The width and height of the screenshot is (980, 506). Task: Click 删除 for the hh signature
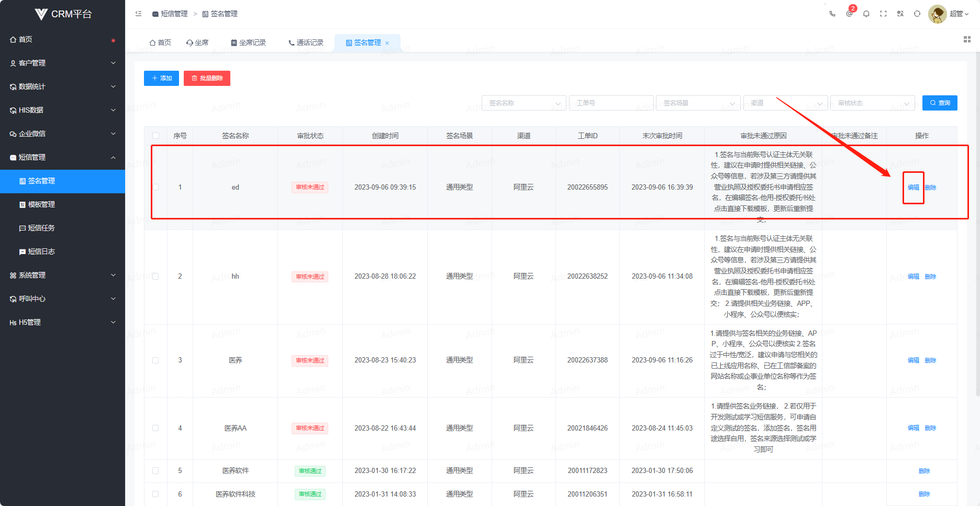pos(930,277)
